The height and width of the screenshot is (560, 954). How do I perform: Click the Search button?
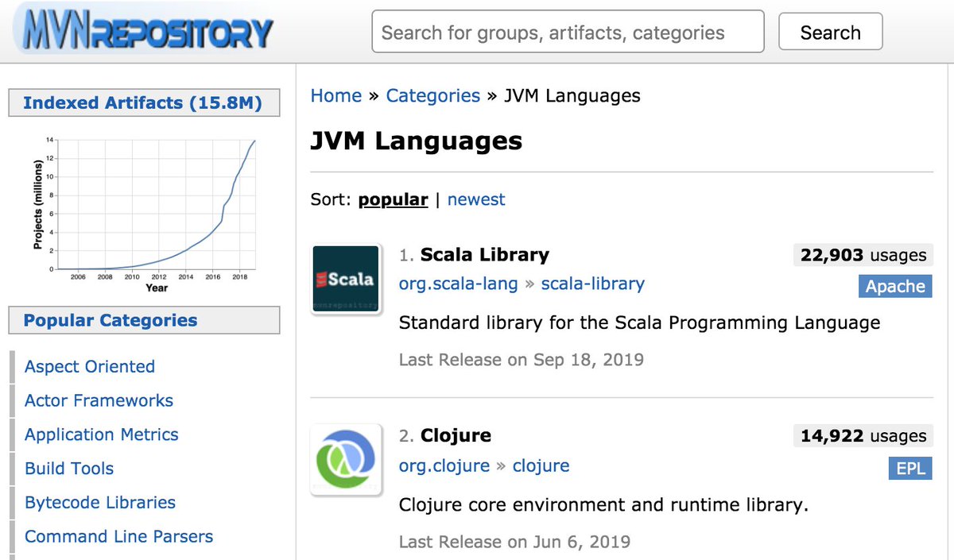tap(830, 33)
